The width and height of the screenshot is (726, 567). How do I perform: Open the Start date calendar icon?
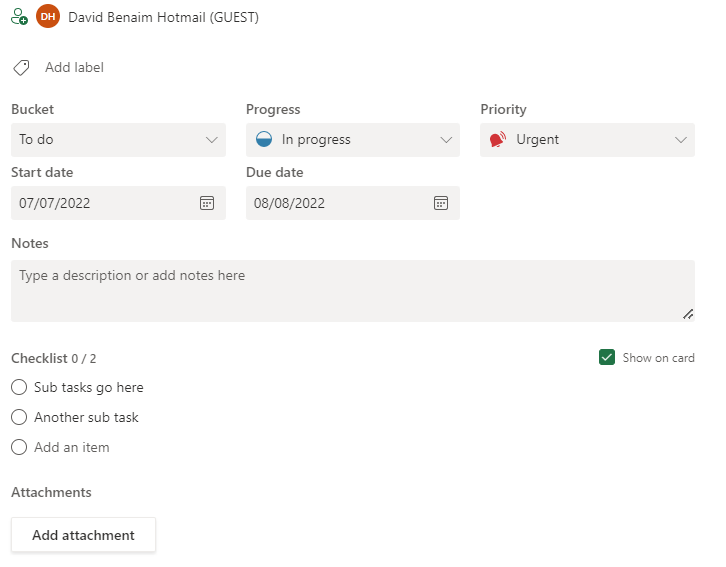(207, 203)
